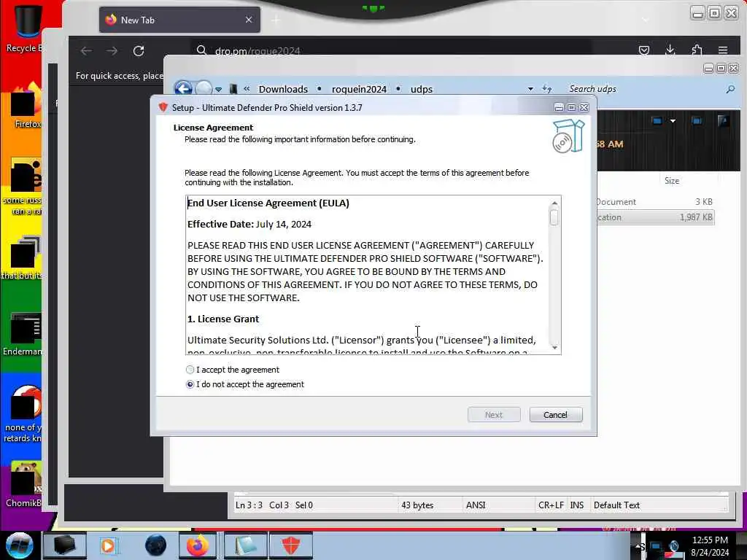This screenshot has width=747, height=560.
Task: Click the red shield icon in Setup title
Action: click(x=163, y=107)
